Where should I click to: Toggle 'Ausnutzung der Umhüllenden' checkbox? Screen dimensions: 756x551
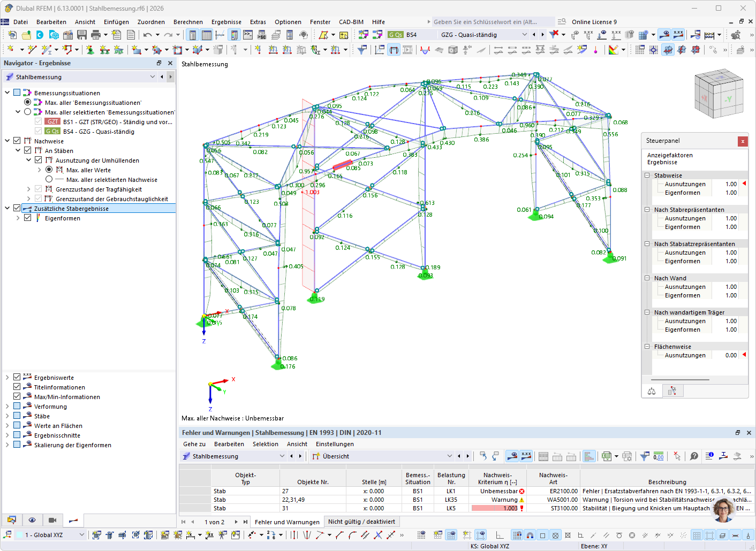(39, 160)
